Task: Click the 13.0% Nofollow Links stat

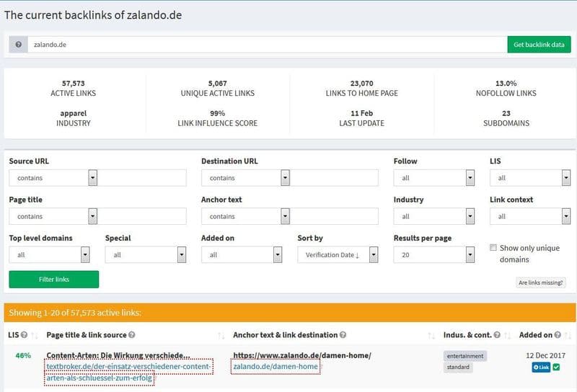Action: pyautogui.click(x=506, y=88)
